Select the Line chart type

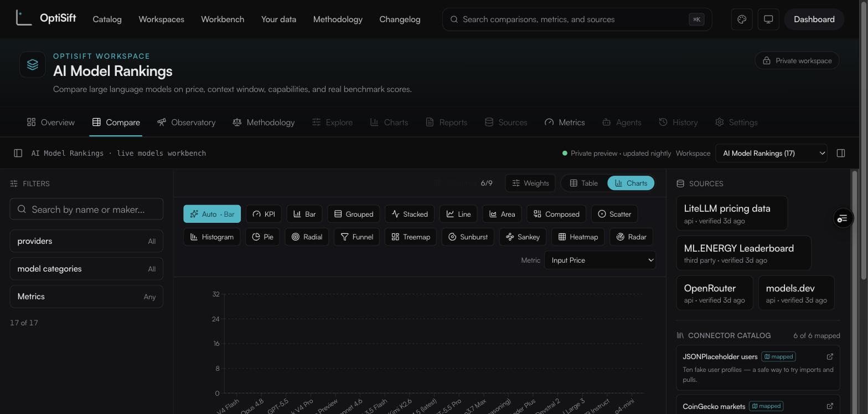coord(458,214)
